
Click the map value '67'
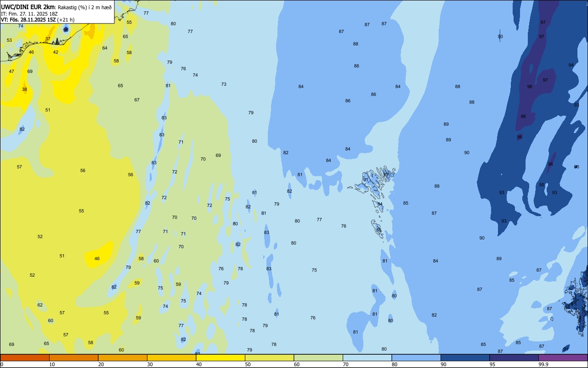137,100
